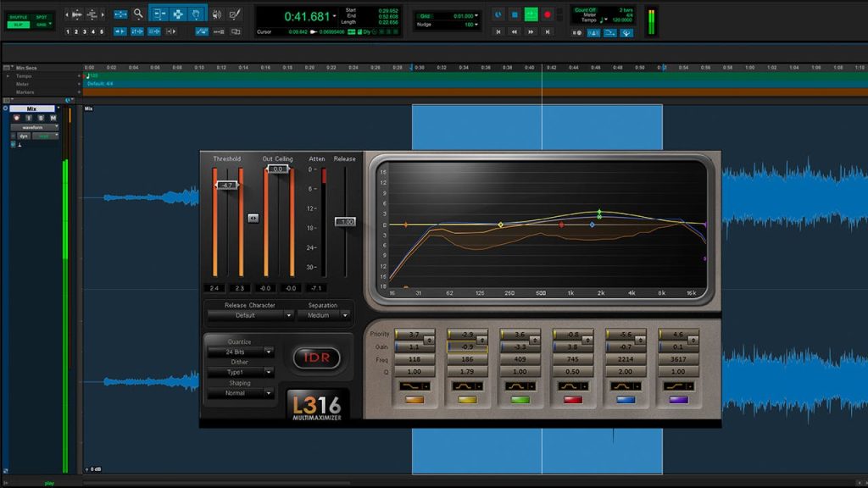This screenshot has width=868, height=488.
Task: Select the Zoomer tool in the toolbar
Action: tap(138, 14)
